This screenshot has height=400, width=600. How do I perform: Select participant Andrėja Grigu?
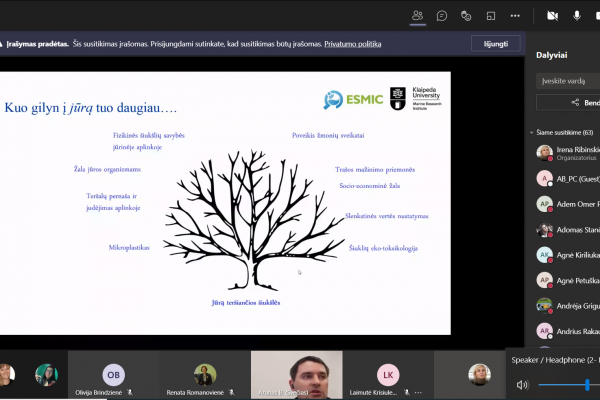568,306
